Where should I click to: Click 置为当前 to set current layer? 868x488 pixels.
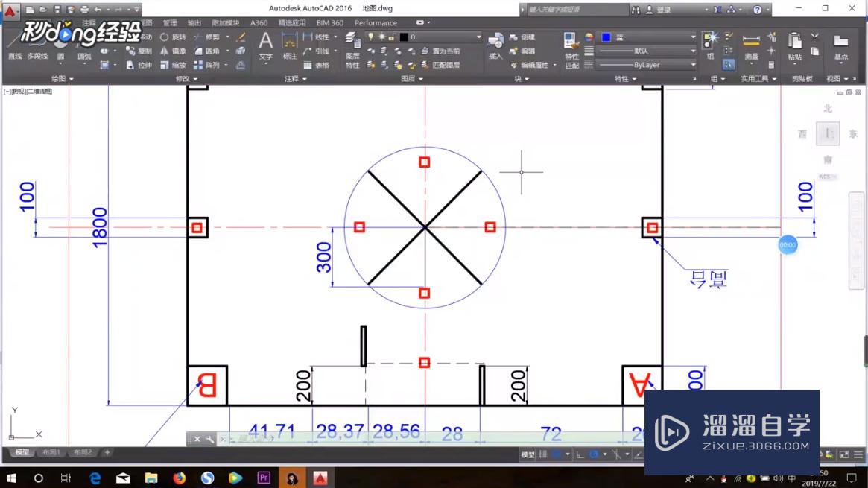tap(446, 52)
